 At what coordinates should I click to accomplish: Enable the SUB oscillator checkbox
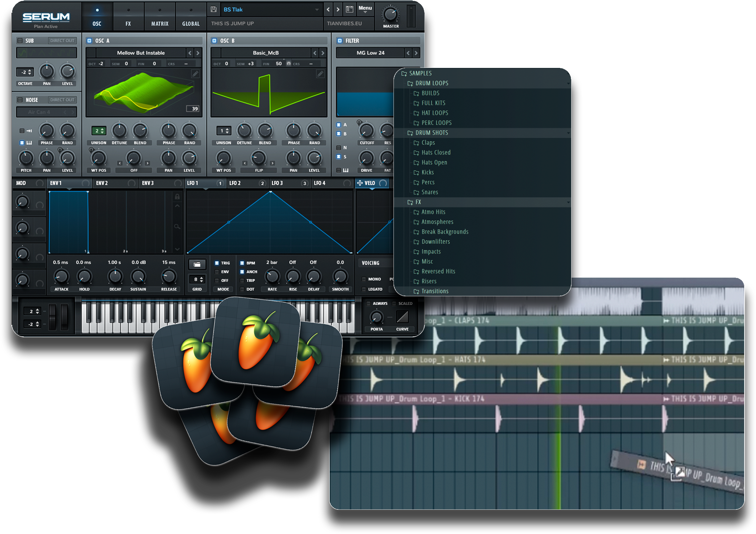coord(20,40)
